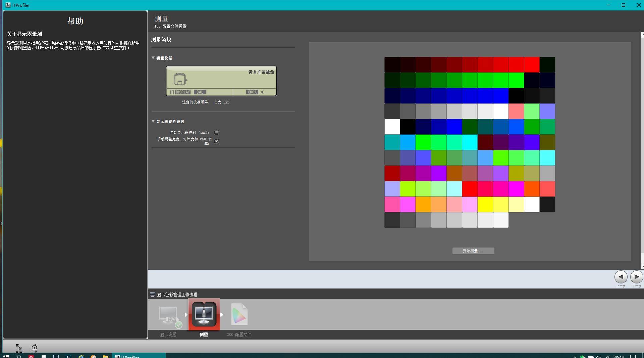Click the i1 DISPLAY label
This screenshot has width=644, height=358.
click(180, 92)
